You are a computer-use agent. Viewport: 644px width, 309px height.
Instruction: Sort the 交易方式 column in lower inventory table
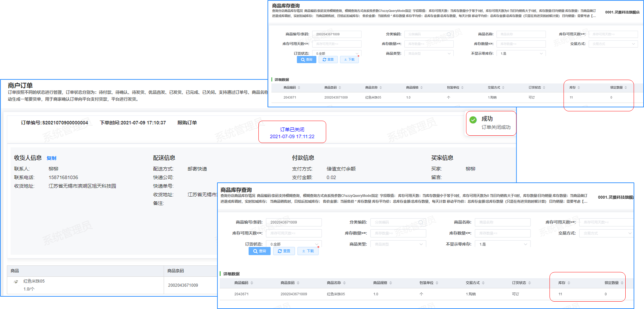click(x=483, y=283)
